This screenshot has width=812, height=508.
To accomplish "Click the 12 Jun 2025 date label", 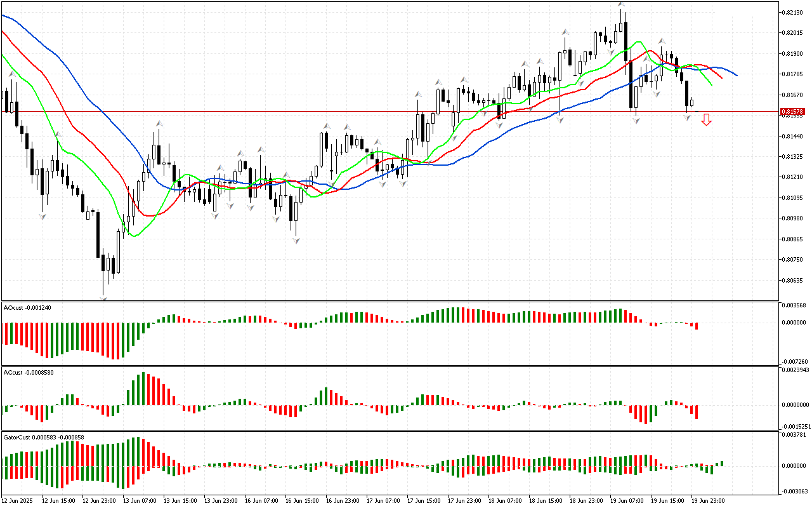I will tap(17, 500).
